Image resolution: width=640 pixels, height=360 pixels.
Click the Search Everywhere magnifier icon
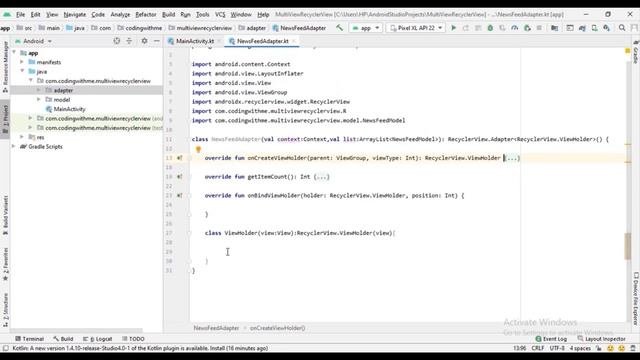(622, 28)
